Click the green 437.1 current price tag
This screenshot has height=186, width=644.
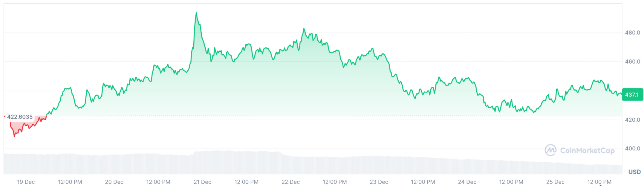[x=632, y=95]
